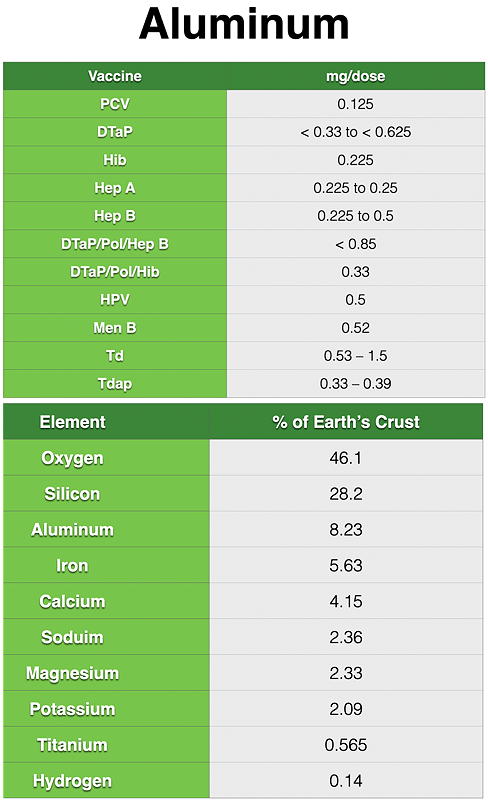Click the PCV vaccine row label
Image resolution: width=488 pixels, height=800 pixels.
pyautogui.click(x=115, y=104)
